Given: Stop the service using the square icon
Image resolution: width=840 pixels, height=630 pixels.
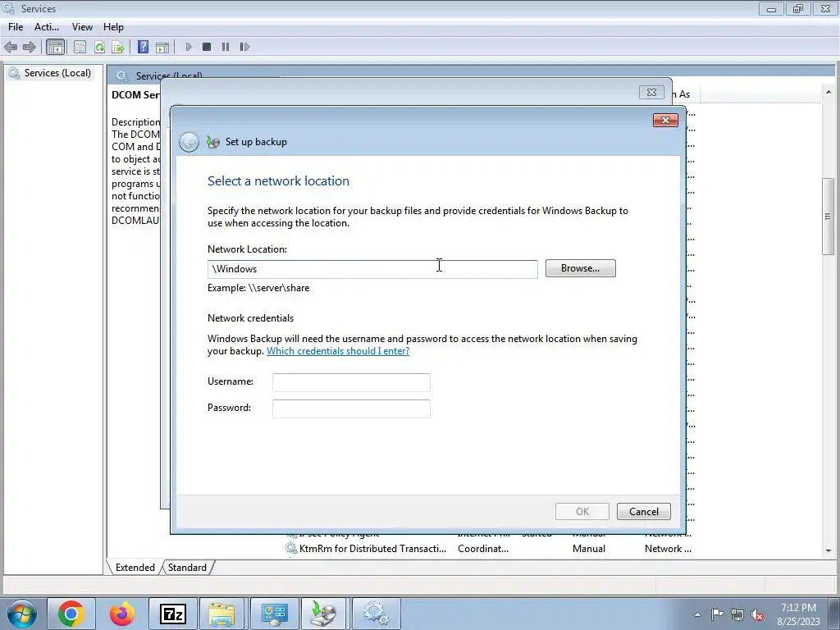Looking at the screenshot, I should [207, 47].
